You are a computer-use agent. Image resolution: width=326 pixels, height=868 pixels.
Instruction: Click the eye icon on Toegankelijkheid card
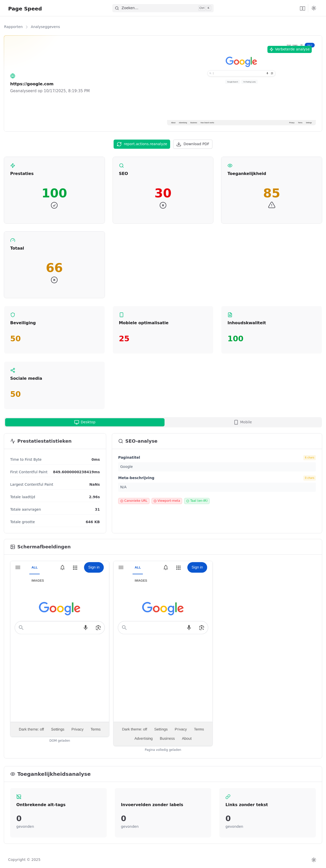230,166
